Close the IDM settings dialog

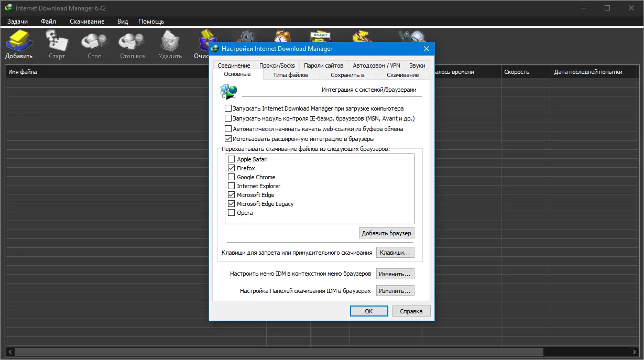427,49
